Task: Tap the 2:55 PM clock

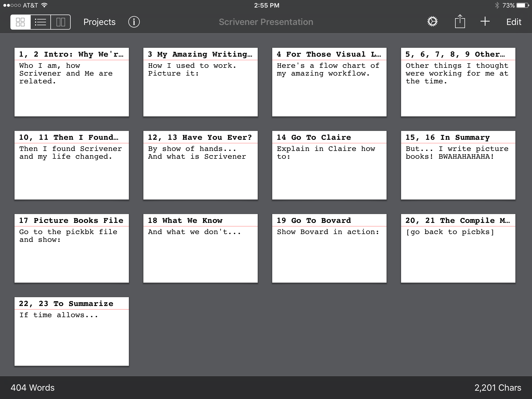Action: [267, 5]
